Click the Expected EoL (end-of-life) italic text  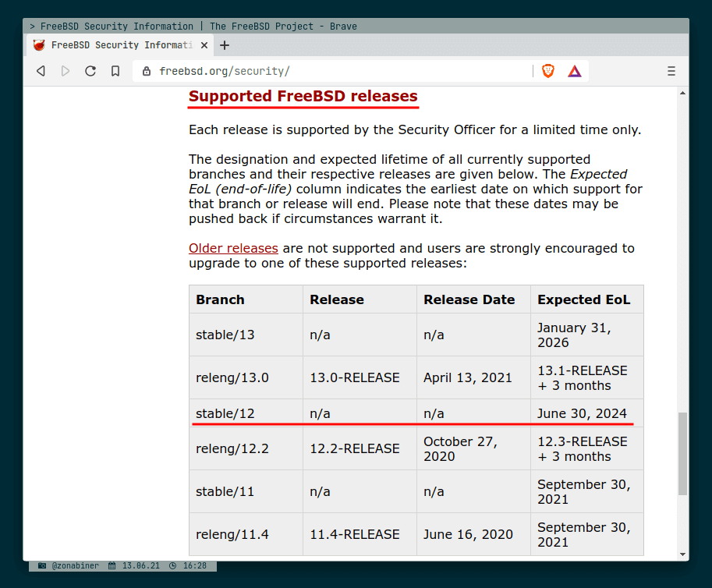click(x=408, y=182)
